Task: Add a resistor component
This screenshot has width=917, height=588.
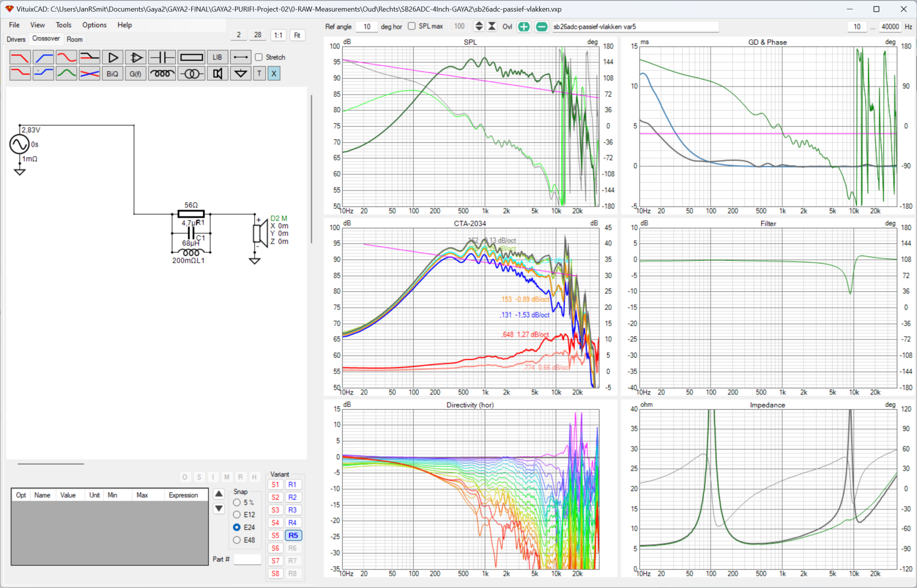Action: (192, 57)
